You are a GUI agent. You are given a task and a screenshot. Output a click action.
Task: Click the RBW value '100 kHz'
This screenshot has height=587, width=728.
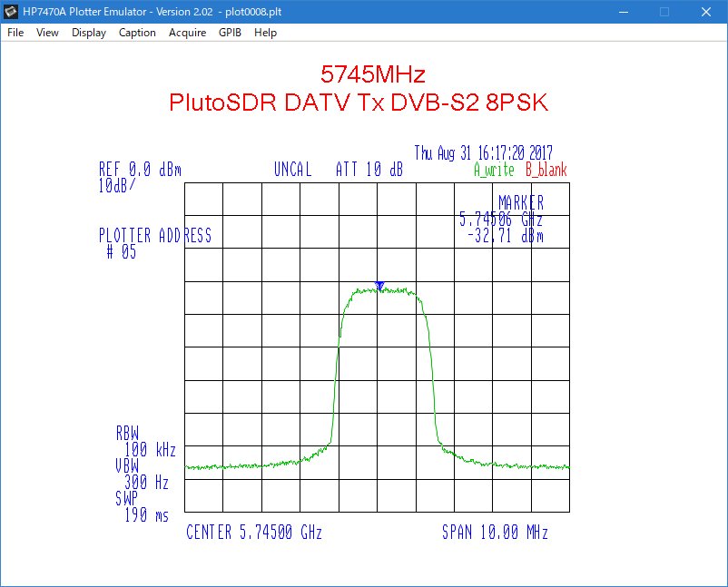150,450
